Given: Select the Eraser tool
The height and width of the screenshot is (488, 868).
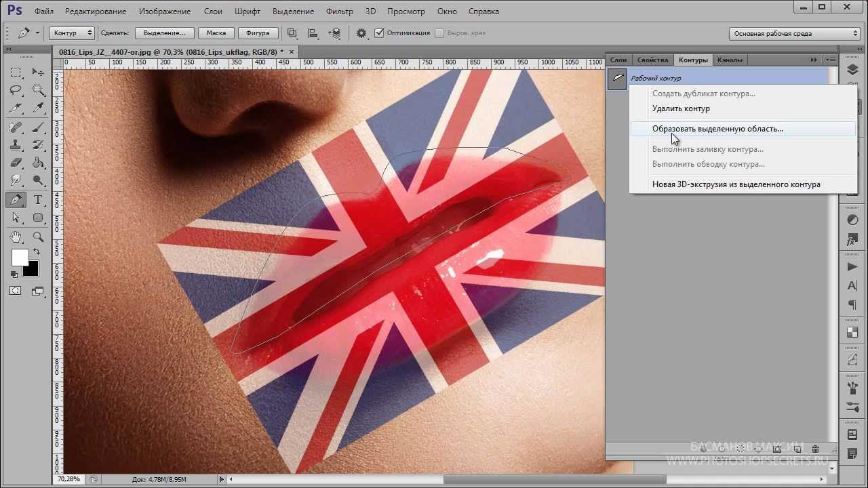Looking at the screenshot, I should (16, 163).
